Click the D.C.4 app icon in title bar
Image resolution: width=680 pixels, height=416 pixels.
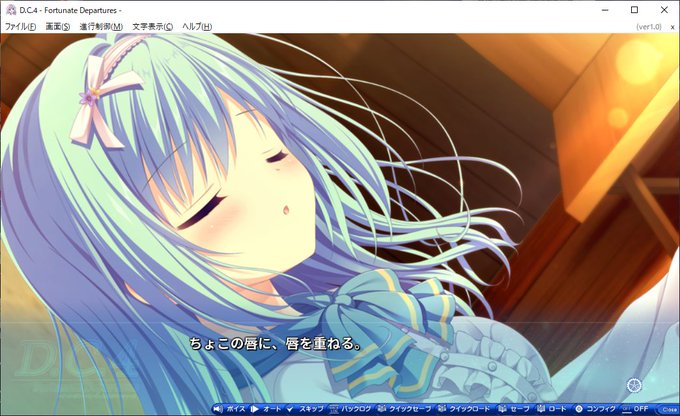coord(11,10)
